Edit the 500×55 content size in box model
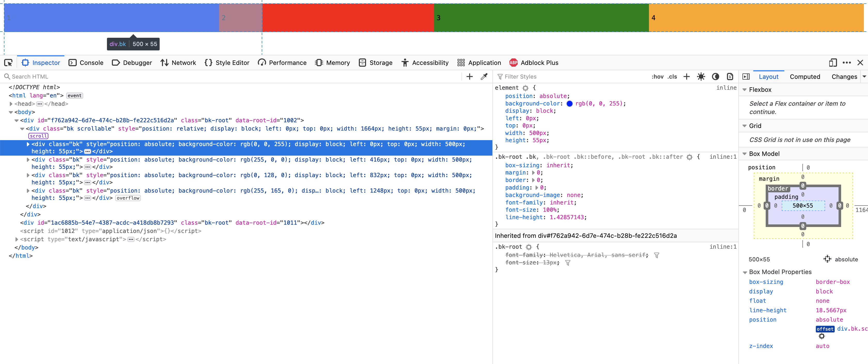The height and width of the screenshot is (364, 868). [802, 206]
